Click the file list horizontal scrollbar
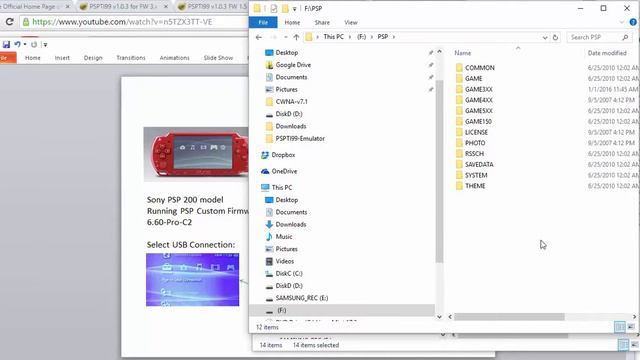The image size is (640, 360). 509,317
